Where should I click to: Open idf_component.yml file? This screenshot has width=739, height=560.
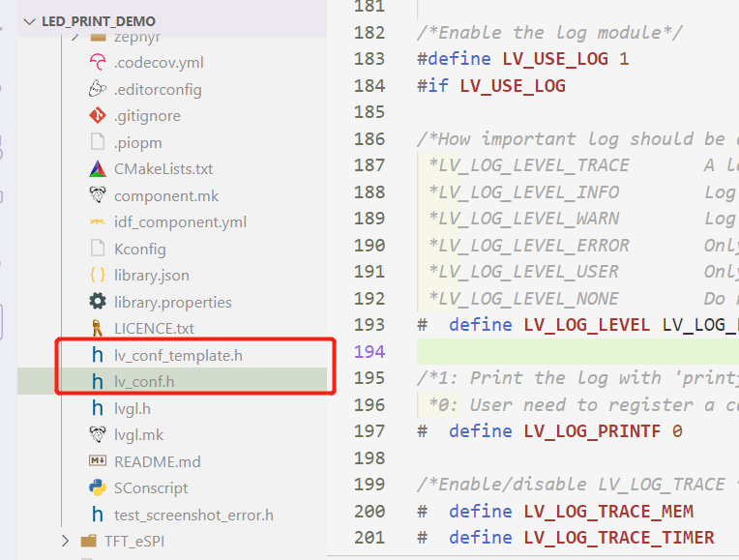click(x=181, y=222)
